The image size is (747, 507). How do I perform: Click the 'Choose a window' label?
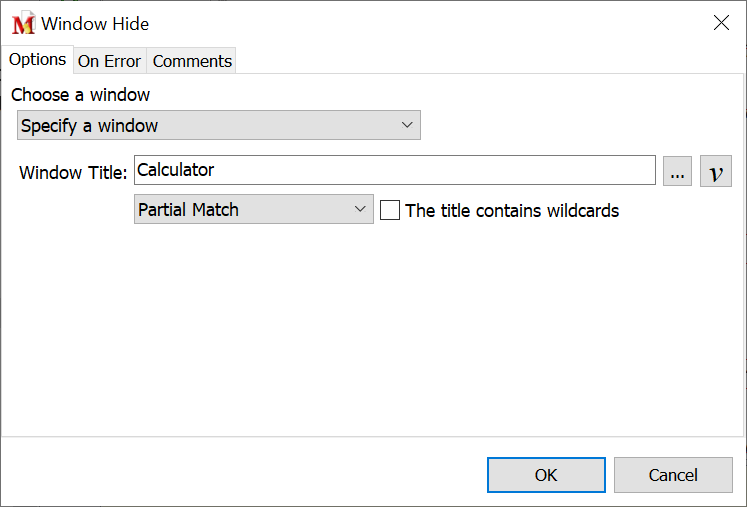[x=81, y=95]
